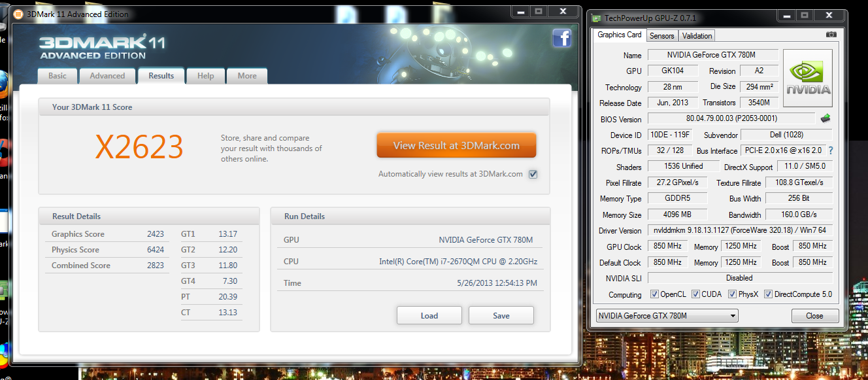This screenshot has width=868, height=380.
Task: Click the Close button in GPU-Z
Action: [814, 316]
